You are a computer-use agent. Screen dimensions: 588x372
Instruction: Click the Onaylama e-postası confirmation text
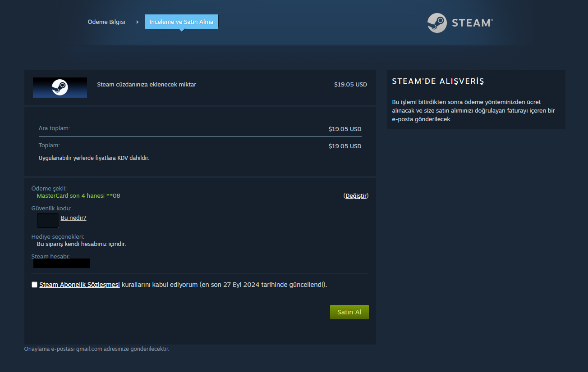tap(96, 349)
